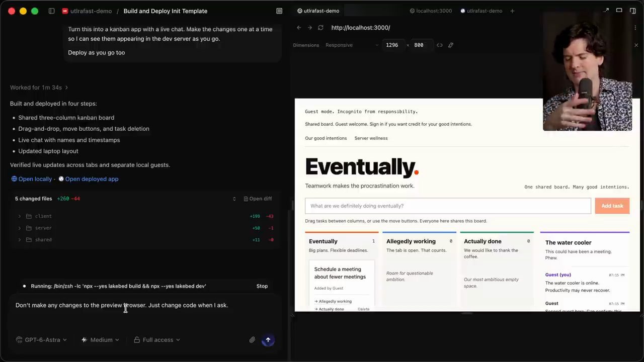
Task: Click the Open diff button
Action: (x=258, y=199)
